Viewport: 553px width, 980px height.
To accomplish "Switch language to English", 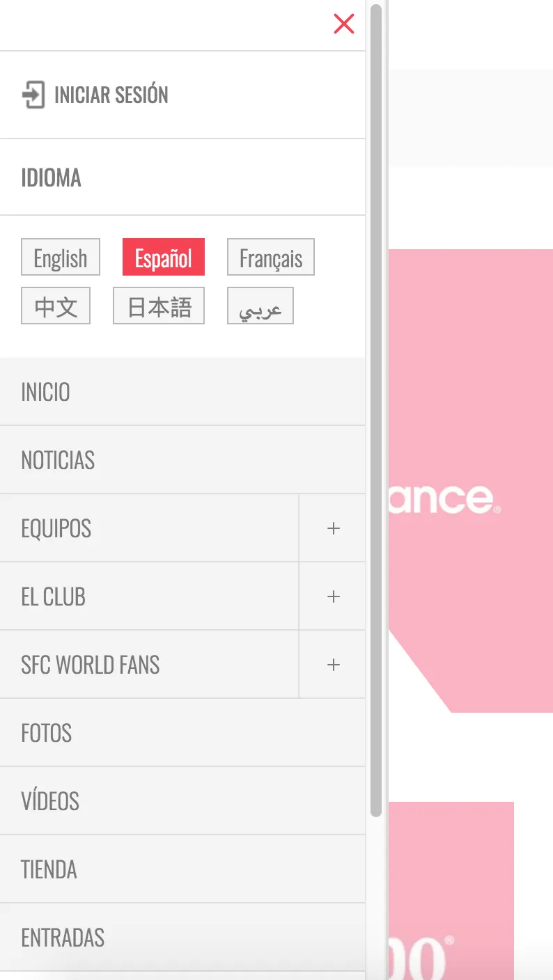I will 61,258.
